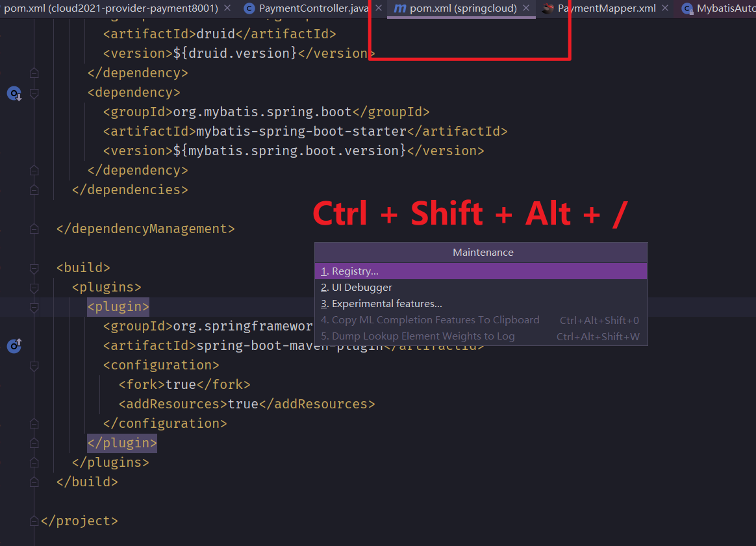Toggle fold marker at </plugins>

point(34,463)
